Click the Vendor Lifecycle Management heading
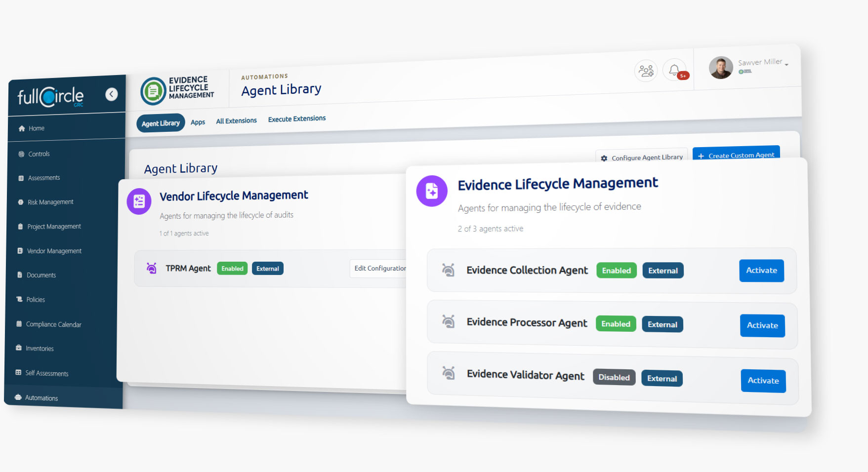The height and width of the screenshot is (472, 868). 234,196
